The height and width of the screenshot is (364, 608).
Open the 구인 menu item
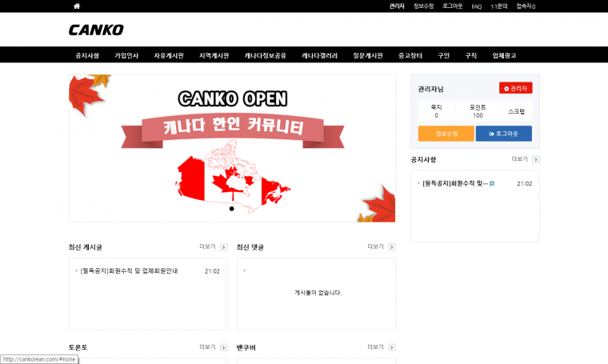coord(443,55)
